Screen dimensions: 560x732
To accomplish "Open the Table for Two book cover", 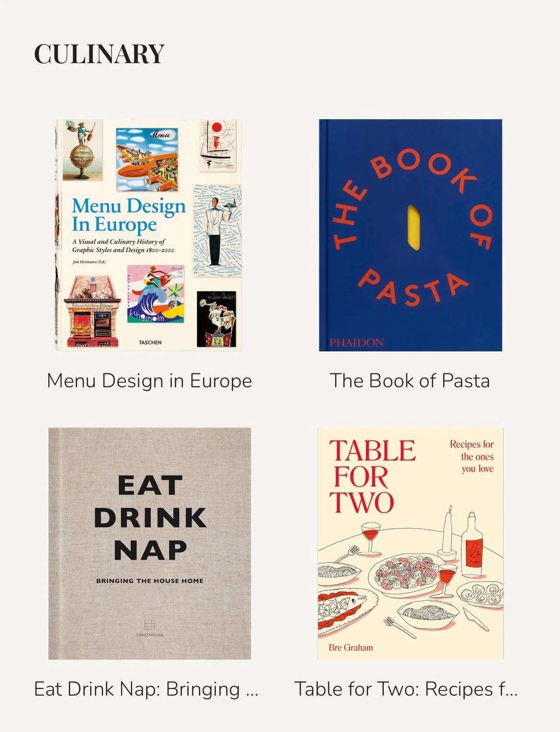I will (411, 543).
